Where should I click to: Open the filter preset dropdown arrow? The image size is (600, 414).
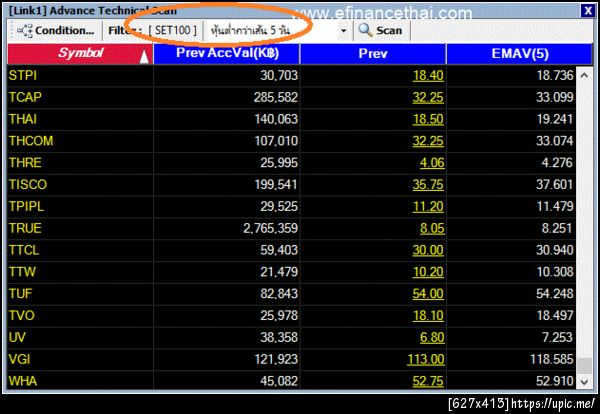343,31
